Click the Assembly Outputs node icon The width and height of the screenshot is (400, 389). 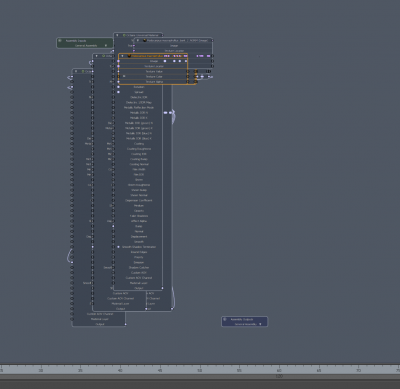point(225,319)
